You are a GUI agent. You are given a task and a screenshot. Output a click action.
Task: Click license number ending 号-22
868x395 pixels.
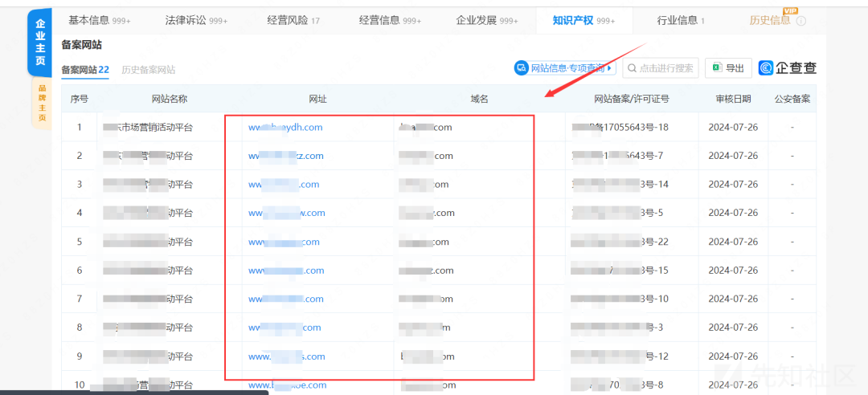[x=620, y=242]
